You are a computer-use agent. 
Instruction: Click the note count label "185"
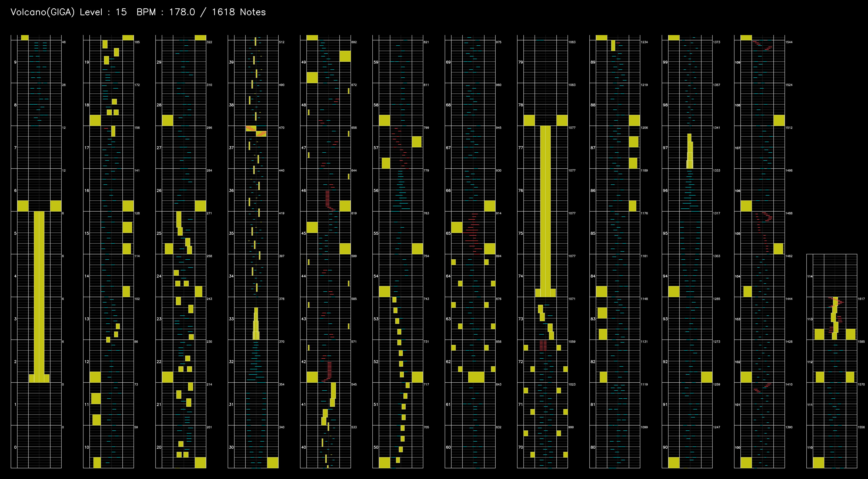[137, 42]
